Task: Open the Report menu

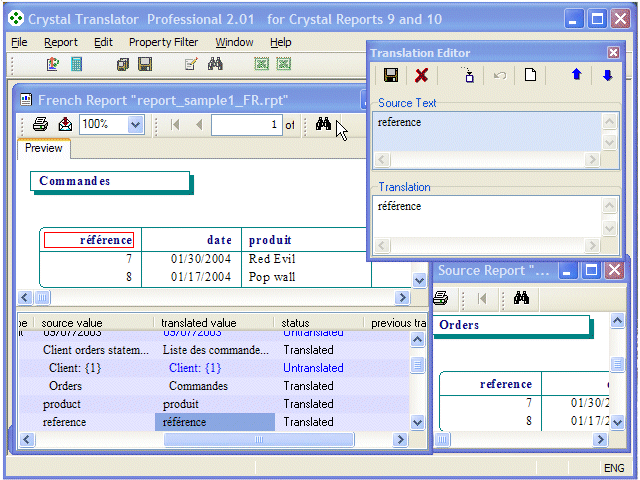Action: tap(61, 42)
